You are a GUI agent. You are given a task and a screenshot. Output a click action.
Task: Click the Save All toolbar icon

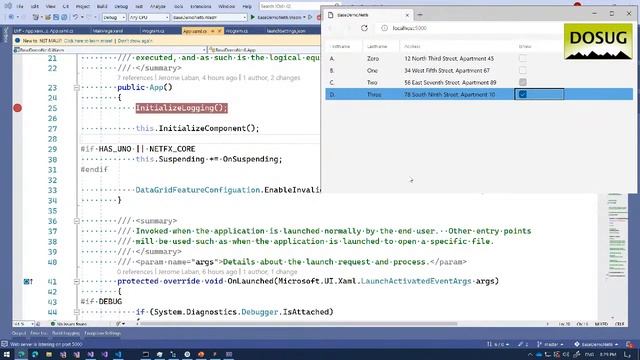click(x=64, y=17)
